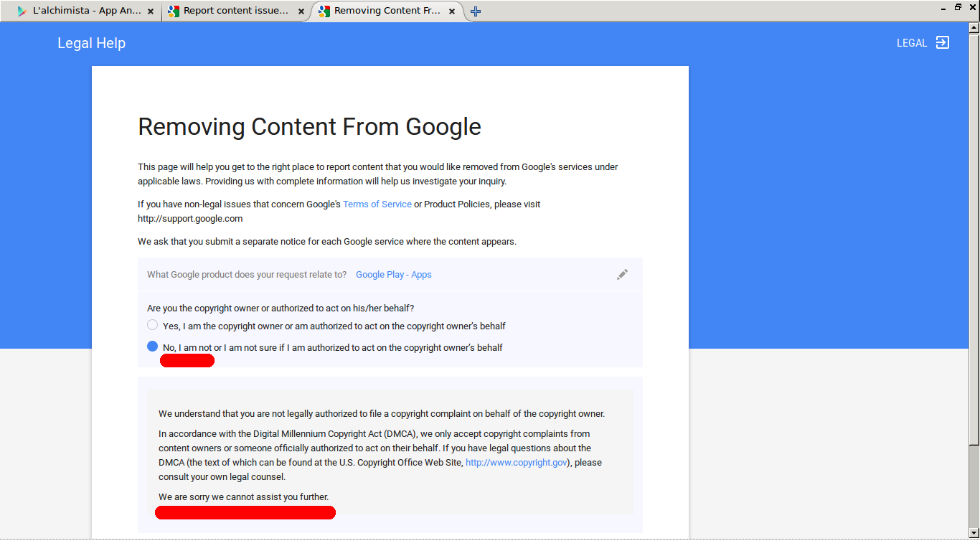Click the scrollbar down arrow
The width and height of the screenshot is (980, 551).
pyautogui.click(x=974, y=533)
